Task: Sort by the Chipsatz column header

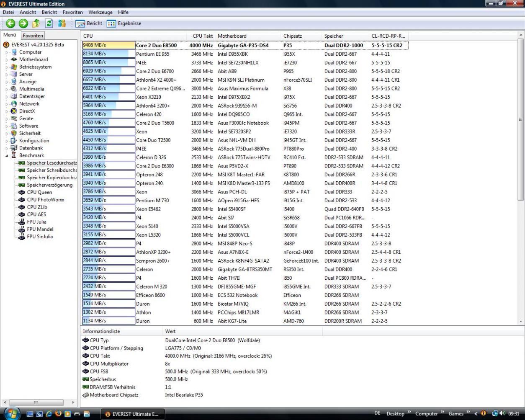Action: coord(301,36)
